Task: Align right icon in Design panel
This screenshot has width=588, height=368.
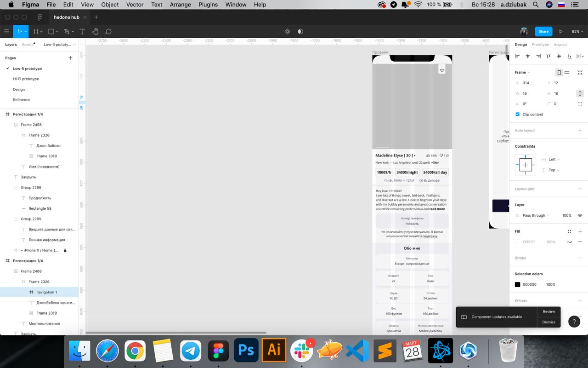Action: (538, 56)
